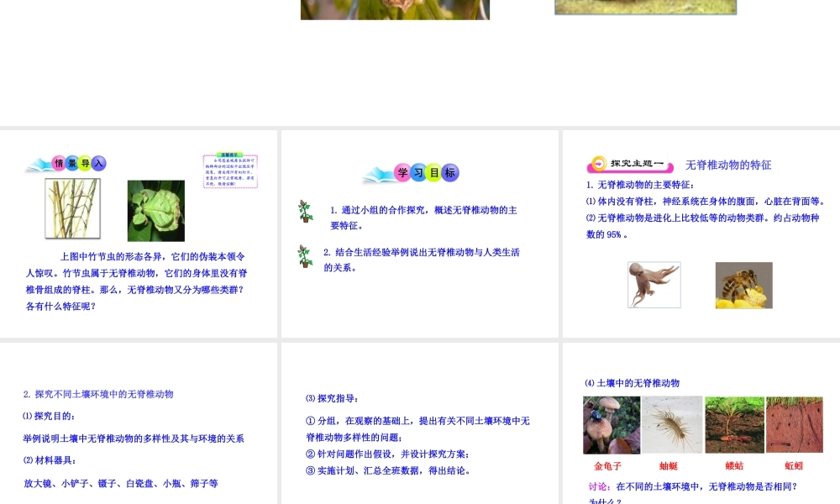Click the stick insect bamboo photo
The width and height of the screenshot is (840, 504).
73,208
